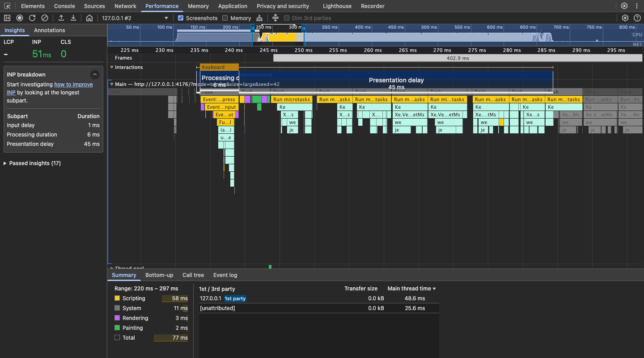Clear the current performance recording
Screen dimensions: 644x358
pyautogui.click(x=45, y=18)
